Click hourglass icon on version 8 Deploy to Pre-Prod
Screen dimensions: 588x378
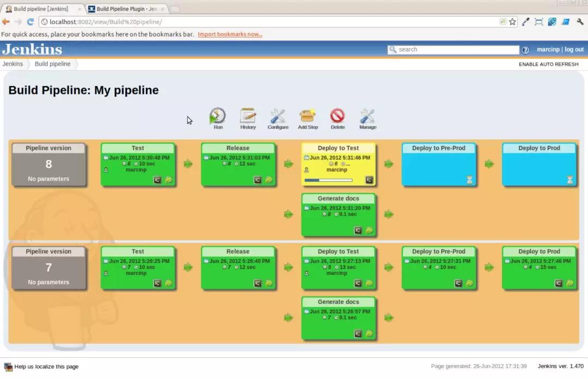[x=469, y=180]
